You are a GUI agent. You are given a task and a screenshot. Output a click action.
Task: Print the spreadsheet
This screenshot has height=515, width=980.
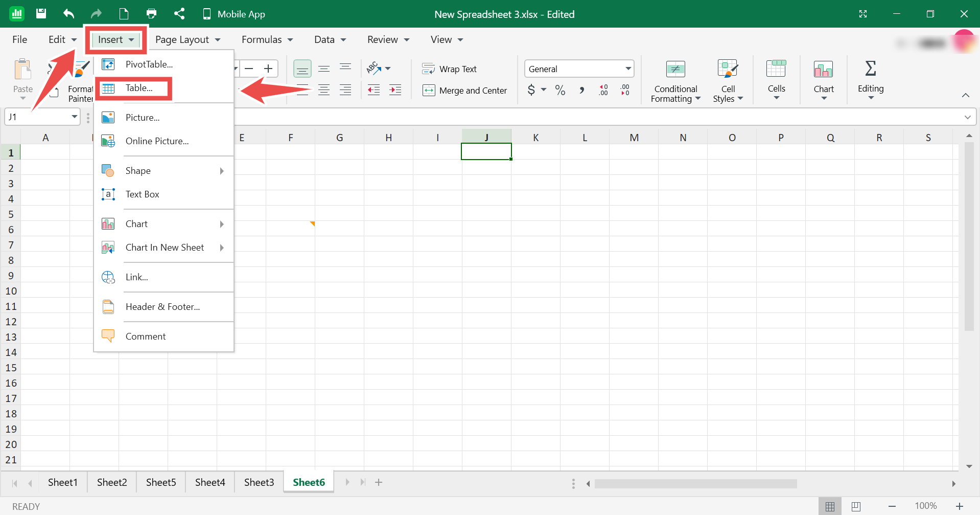click(x=151, y=14)
